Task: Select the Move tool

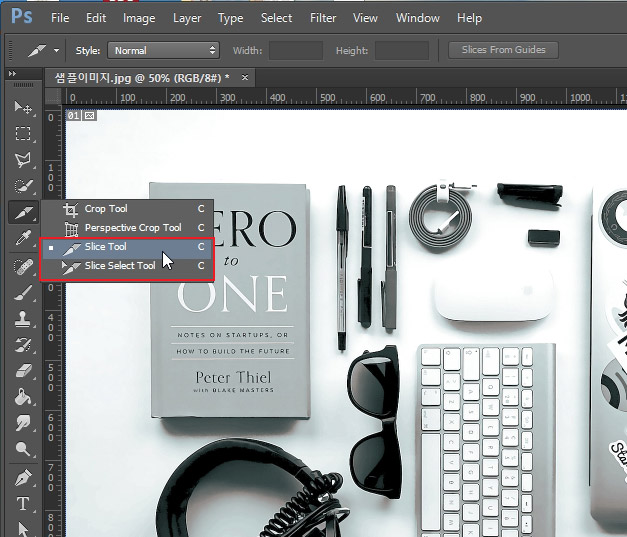Action: click(23, 107)
